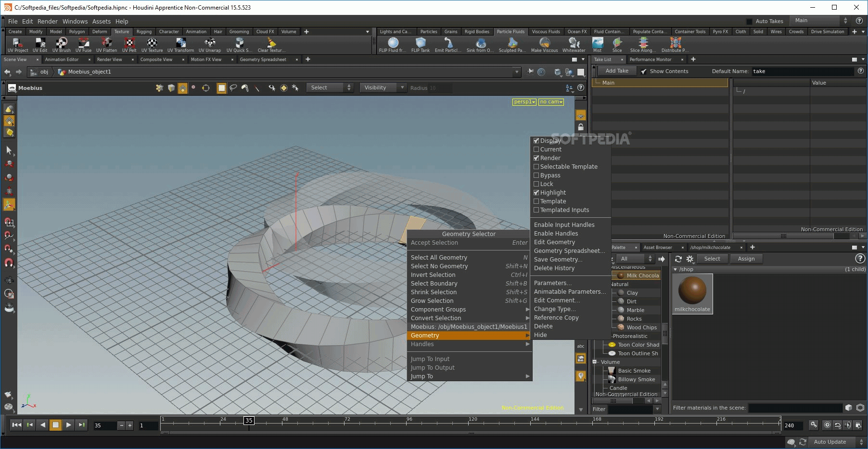Activate the Clear Texture shelf tool
The width and height of the screenshot is (868, 449).
coord(271,45)
